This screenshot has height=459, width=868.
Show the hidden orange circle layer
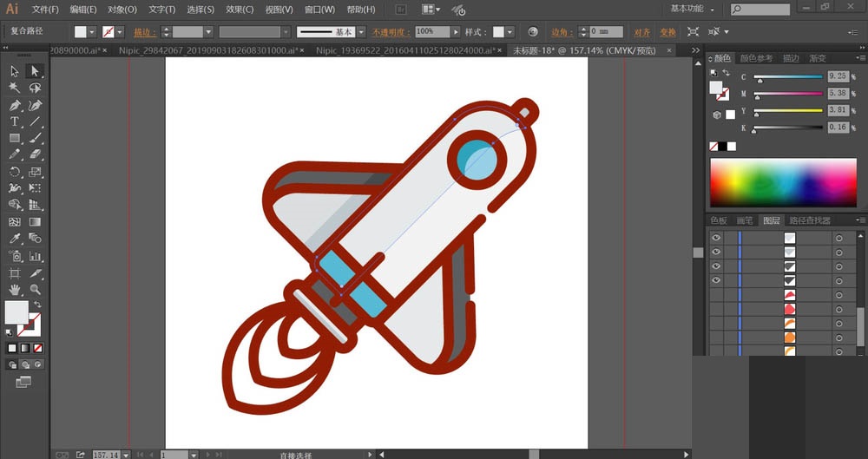click(x=716, y=337)
